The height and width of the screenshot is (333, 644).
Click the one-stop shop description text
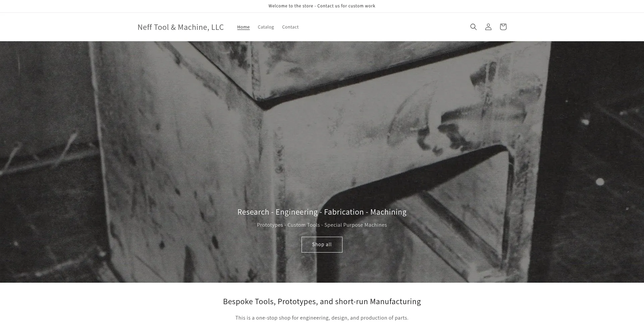(322, 318)
